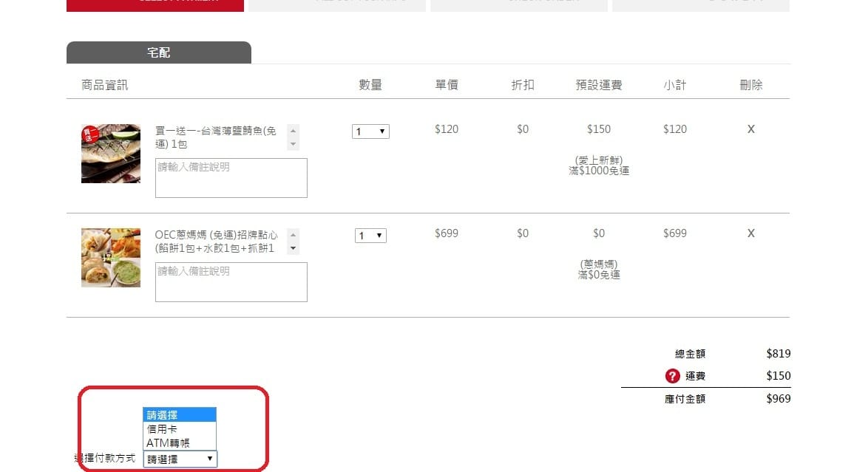868x472 pixels.
Task: Switch to the 宅配 tab
Action: pos(159,53)
